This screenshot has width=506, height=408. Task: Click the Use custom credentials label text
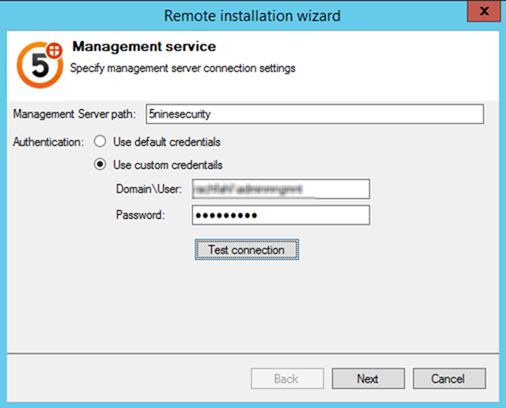point(168,165)
